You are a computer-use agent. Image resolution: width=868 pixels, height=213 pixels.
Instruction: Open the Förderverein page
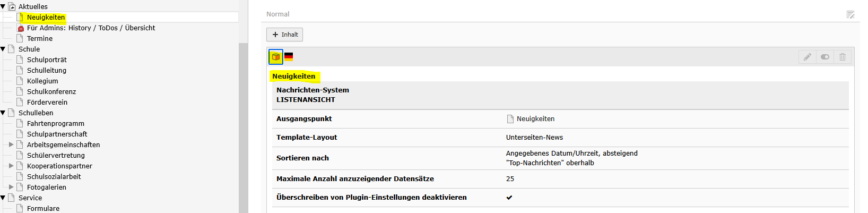(47, 103)
